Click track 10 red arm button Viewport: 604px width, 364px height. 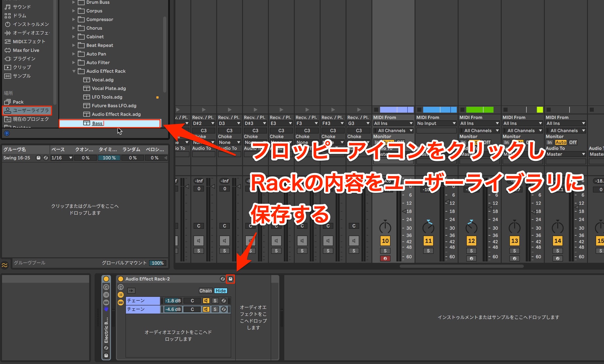[x=385, y=258]
